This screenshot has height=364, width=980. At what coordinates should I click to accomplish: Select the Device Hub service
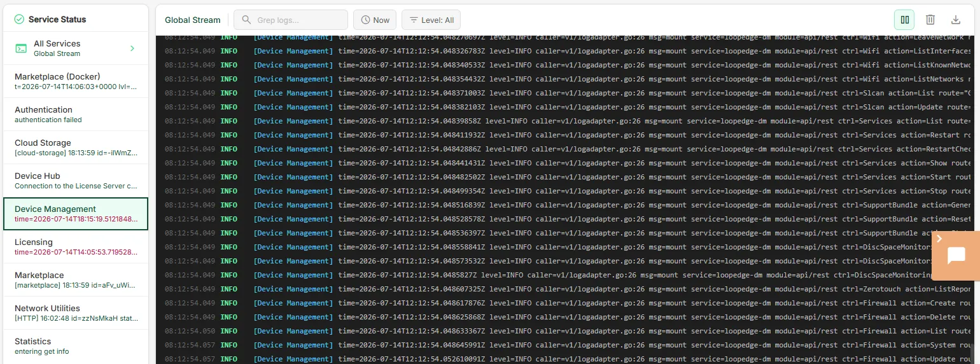pyautogui.click(x=76, y=181)
